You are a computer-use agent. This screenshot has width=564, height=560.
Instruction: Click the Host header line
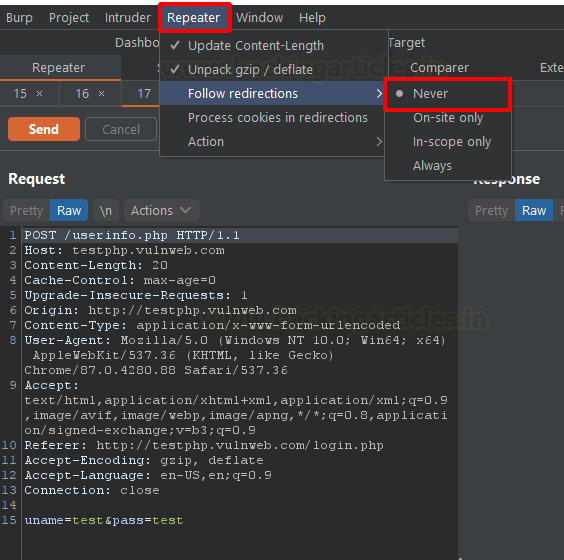tap(124, 250)
